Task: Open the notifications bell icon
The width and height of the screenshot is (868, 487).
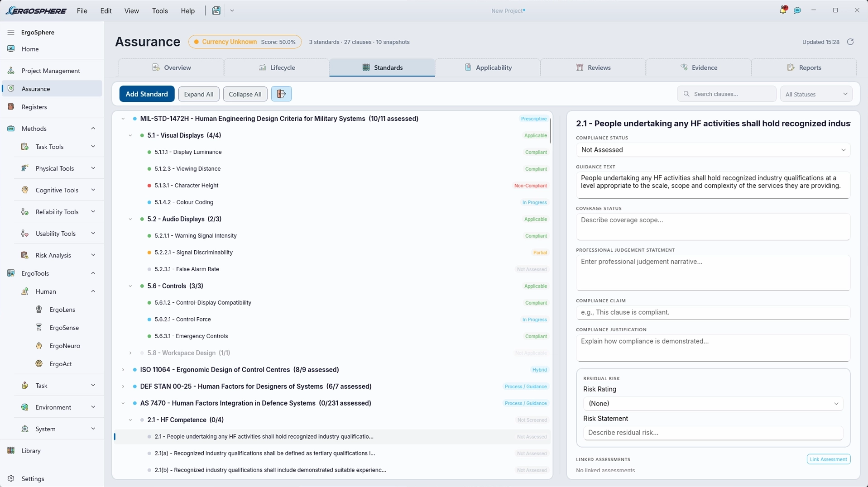Action: click(x=783, y=10)
